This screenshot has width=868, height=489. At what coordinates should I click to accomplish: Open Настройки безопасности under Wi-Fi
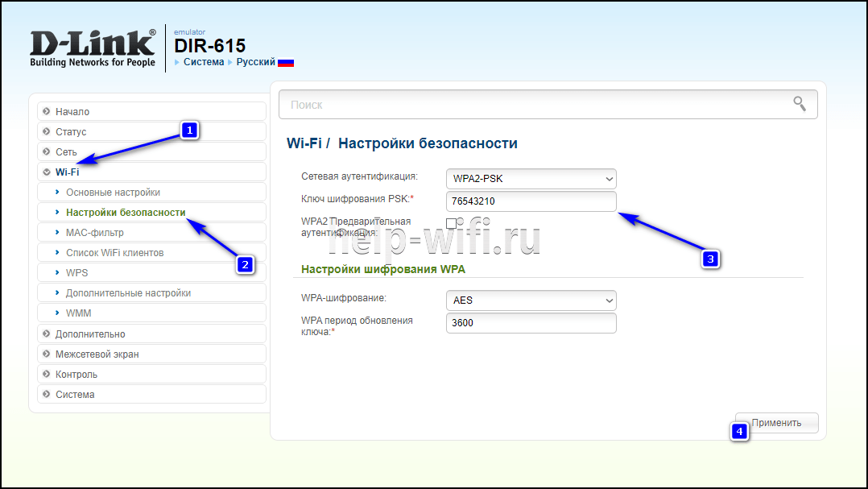pos(151,212)
